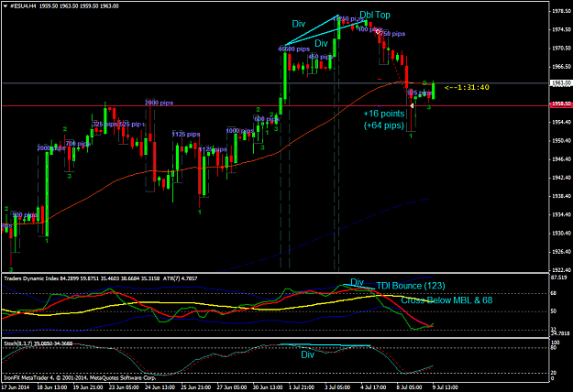Image resolution: width=573 pixels, height=392 pixels.
Task: Click the '23 Jun 05:00' time axis label
Action: (x=124, y=387)
